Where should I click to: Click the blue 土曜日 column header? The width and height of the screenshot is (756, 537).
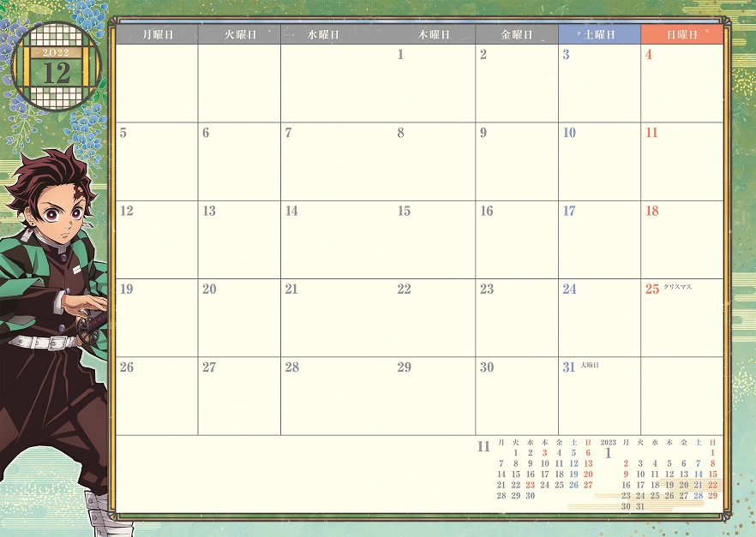click(600, 34)
